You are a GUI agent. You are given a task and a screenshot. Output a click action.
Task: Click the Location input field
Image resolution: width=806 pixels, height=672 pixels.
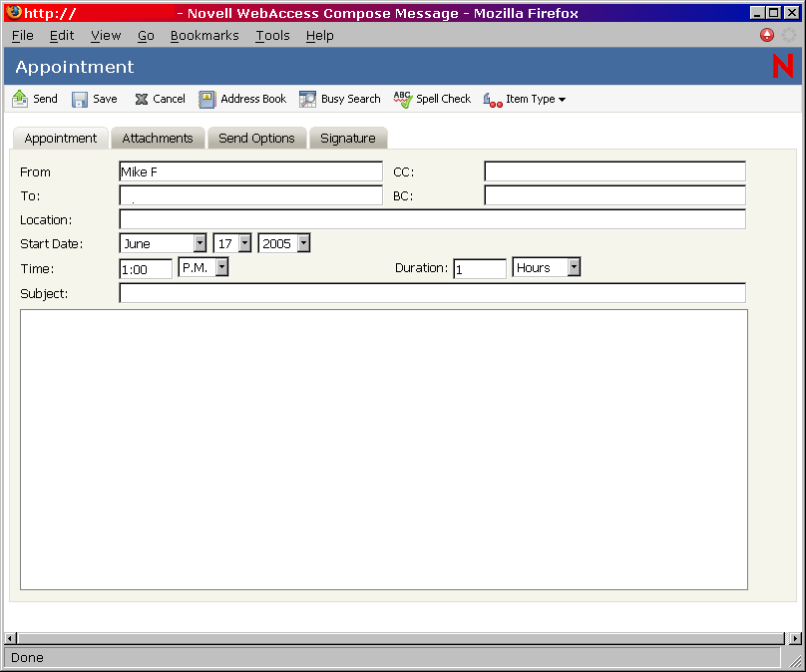(432, 219)
